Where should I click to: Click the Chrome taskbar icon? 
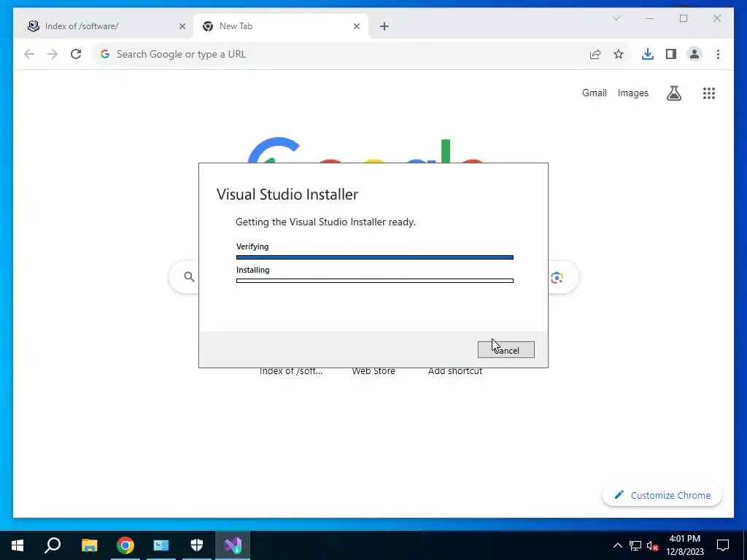click(x=125, y=545)
